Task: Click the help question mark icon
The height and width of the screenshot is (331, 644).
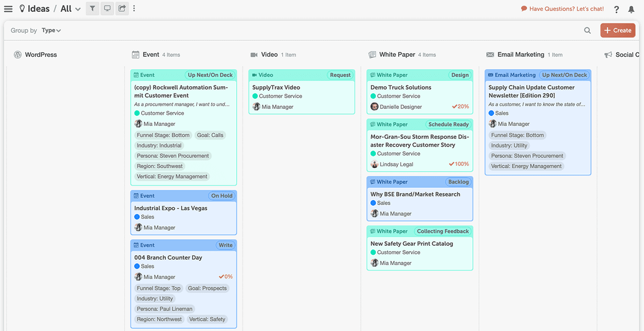Action: [x=616, y=9]
